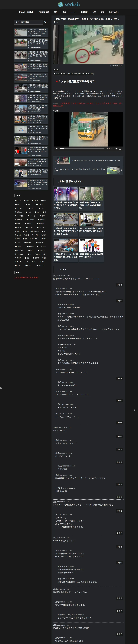Screen dimensions: 138x644
Task: Open sidebar post dated 2025-07-02 16:50
Action: click(x=31, y=33)
